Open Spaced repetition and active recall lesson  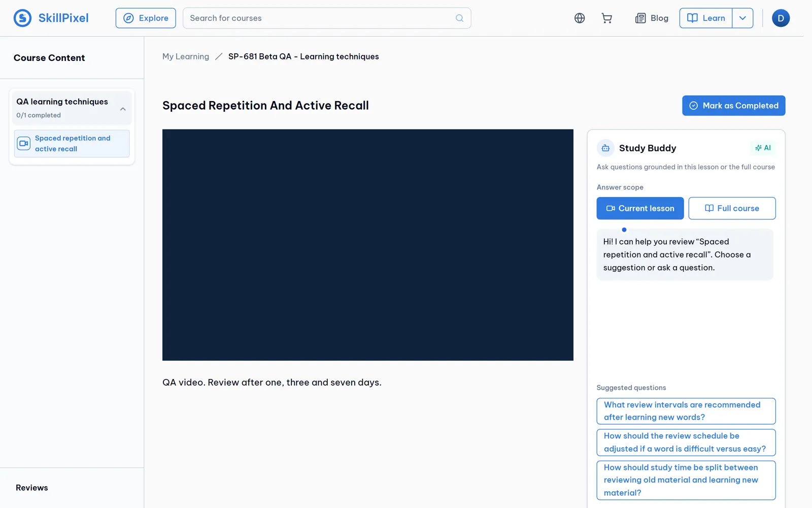[72, 144]
